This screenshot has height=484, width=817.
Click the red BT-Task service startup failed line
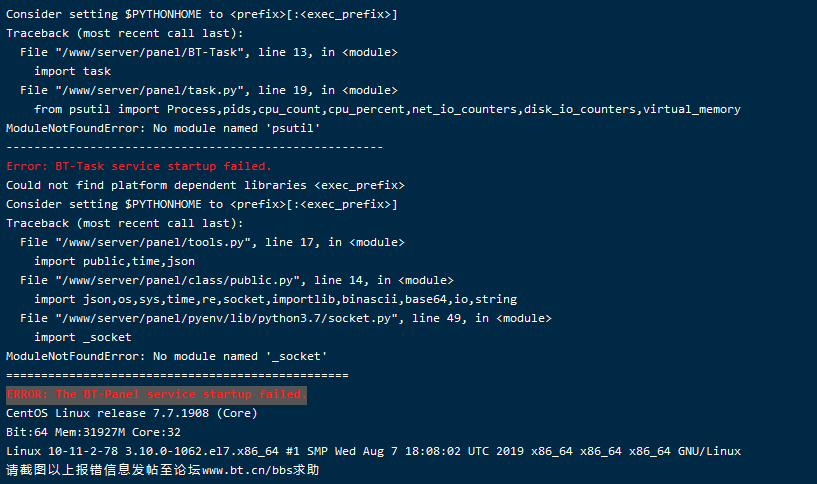coord(139,166)
